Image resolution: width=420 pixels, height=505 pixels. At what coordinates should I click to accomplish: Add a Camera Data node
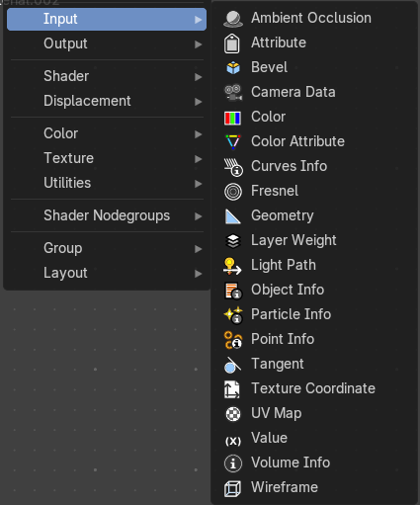click(x=315, y=93)
